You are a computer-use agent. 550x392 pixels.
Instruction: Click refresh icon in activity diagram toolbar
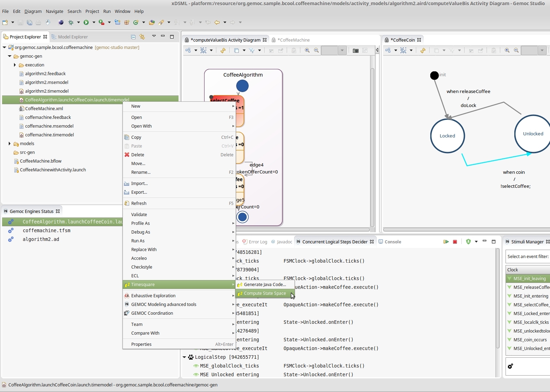click(223, 50)
